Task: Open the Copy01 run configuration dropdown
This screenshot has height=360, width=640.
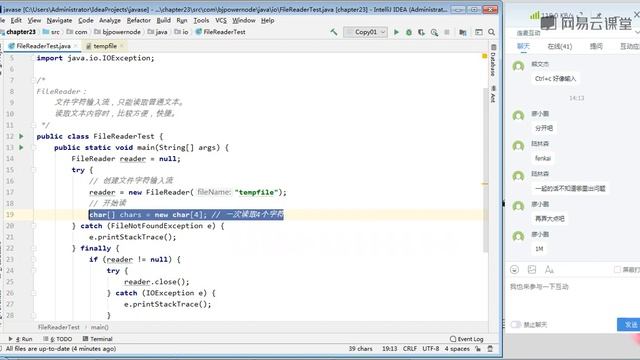Action: [365, 32]
